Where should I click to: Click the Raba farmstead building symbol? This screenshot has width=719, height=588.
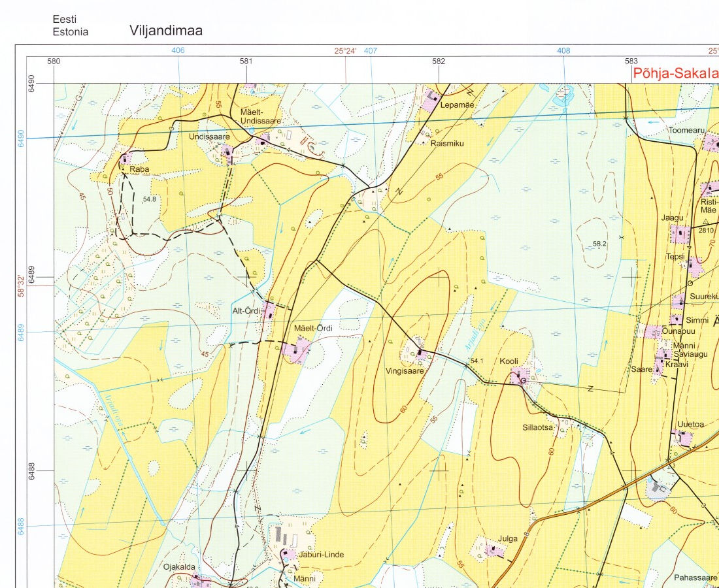124,158
